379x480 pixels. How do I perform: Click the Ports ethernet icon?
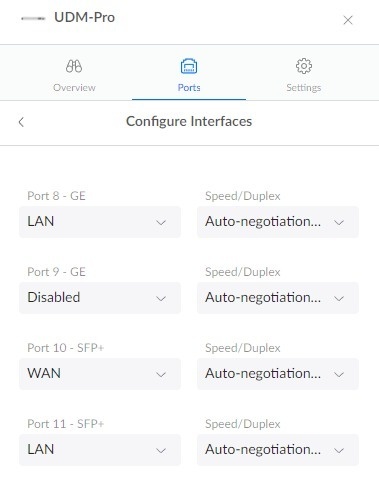click(x=189, y=66)
